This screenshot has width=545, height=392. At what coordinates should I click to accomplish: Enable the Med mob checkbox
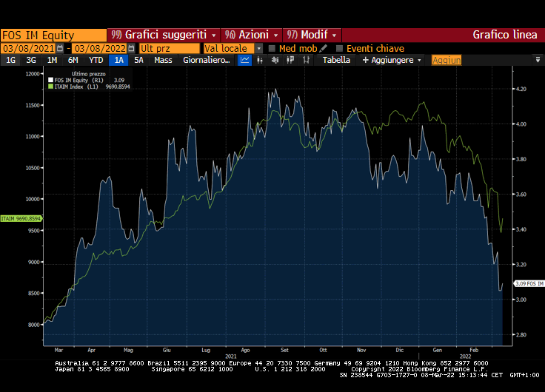coord(272,48)
